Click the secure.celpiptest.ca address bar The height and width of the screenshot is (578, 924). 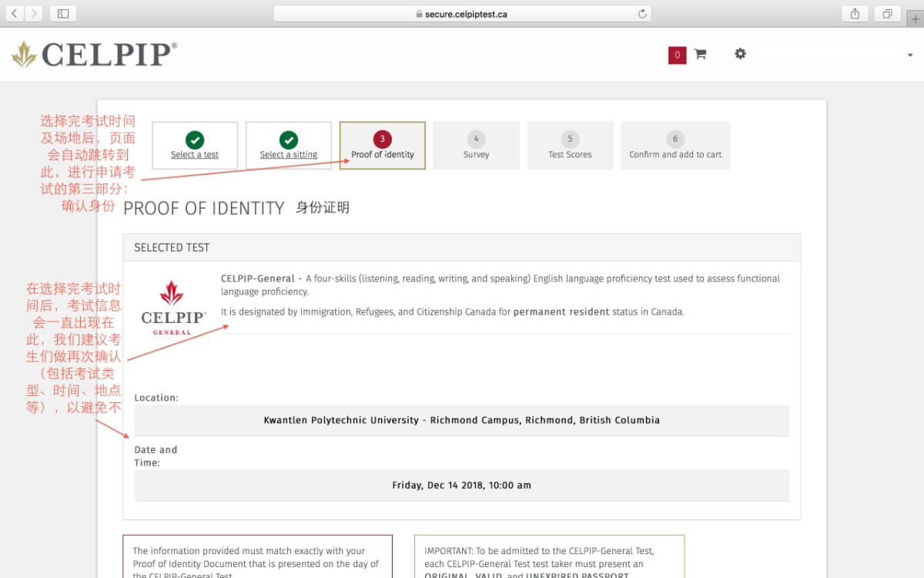(462, 13)
